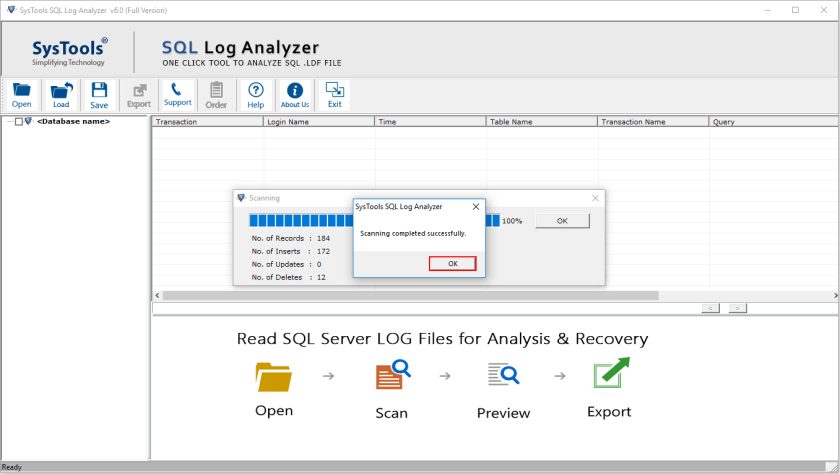Image resolution: width=840 pixels, height=474 pixels.
Task: Close the SysTools SQL Log Analyzer message box
Action: point(475,207)
